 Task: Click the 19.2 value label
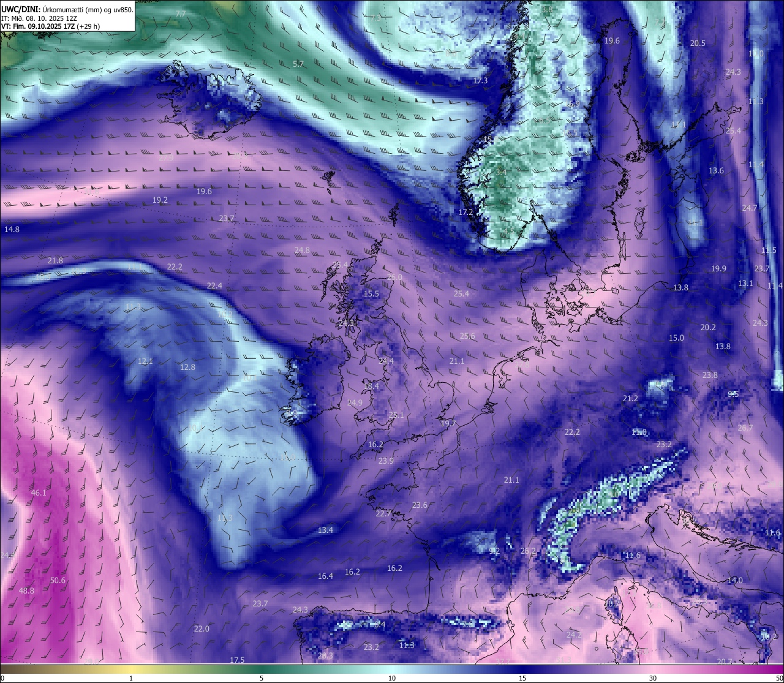pyautogui.click(x=160, y=200)
